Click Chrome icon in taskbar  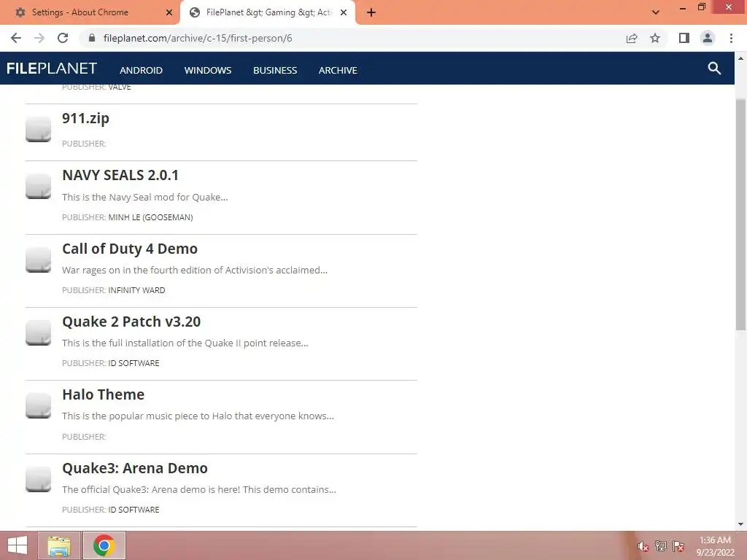[104, 545]
